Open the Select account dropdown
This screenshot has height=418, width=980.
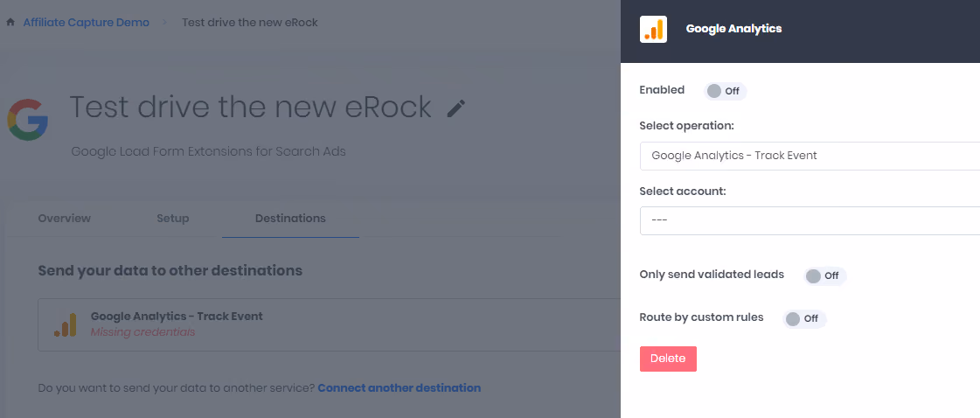(810, 220)
